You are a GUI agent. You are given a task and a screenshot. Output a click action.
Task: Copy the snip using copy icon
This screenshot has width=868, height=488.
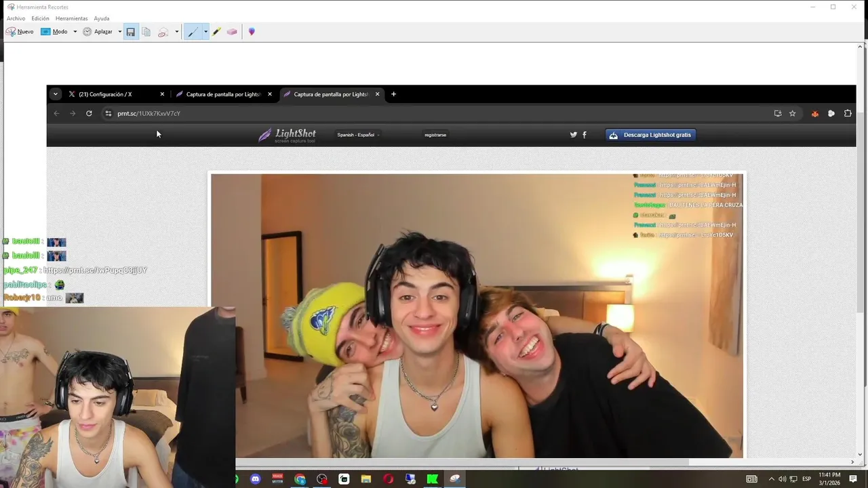click(x=146, y=32)
